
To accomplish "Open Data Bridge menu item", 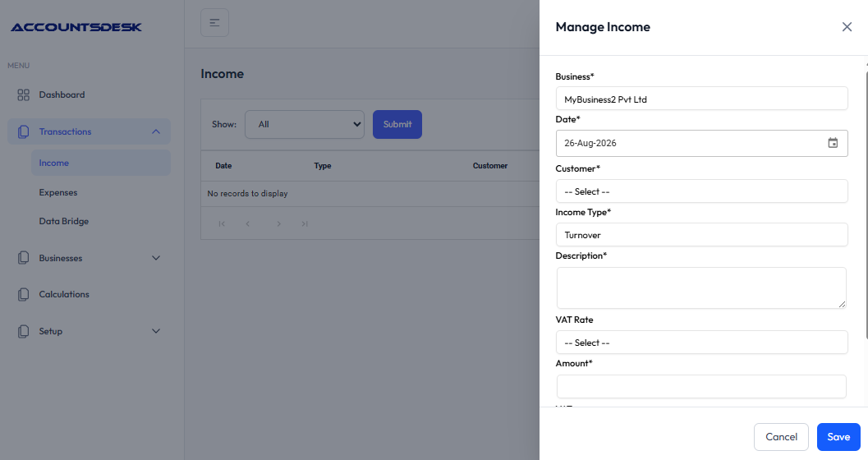I will tap(64, 222).
